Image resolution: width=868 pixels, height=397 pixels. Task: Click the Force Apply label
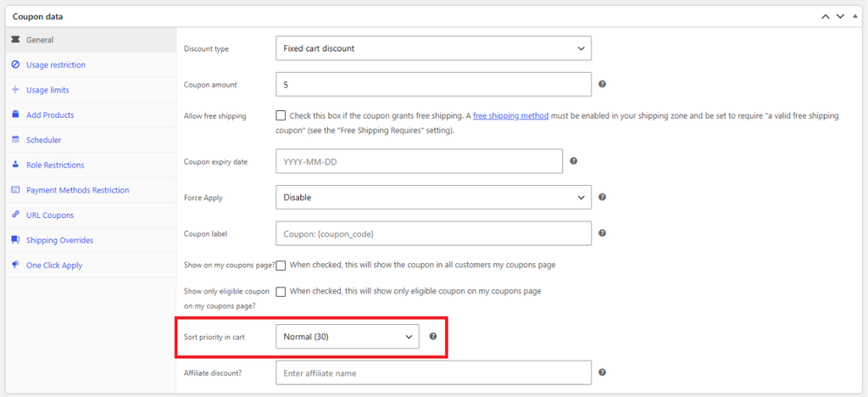tap(202, 198)
